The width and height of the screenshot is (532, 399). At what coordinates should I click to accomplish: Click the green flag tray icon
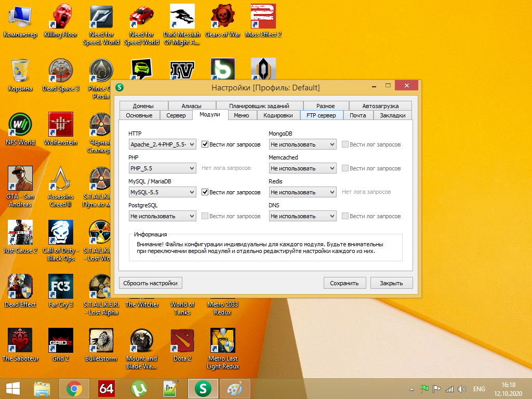coord(424,389)
